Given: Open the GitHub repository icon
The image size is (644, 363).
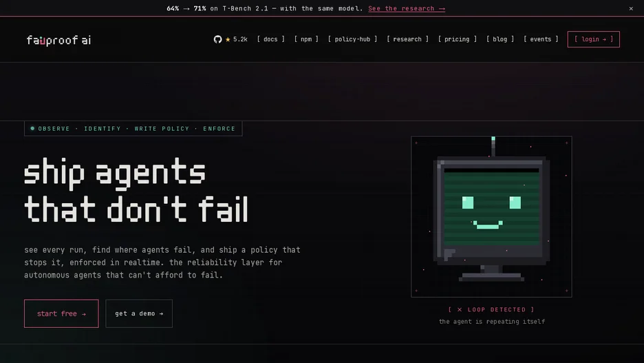Looking at the screenshot, I should point(217,39).
